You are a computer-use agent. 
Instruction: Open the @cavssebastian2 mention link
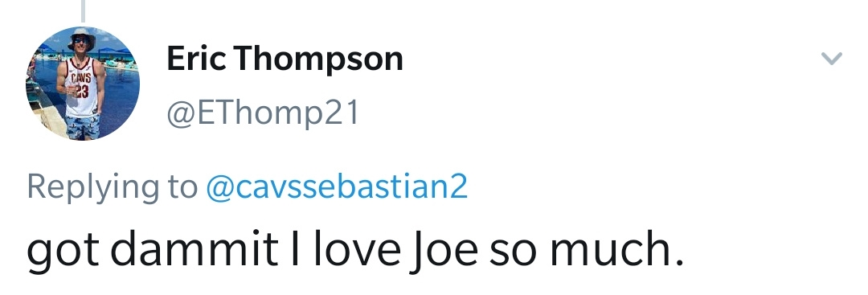coord(337,186)
